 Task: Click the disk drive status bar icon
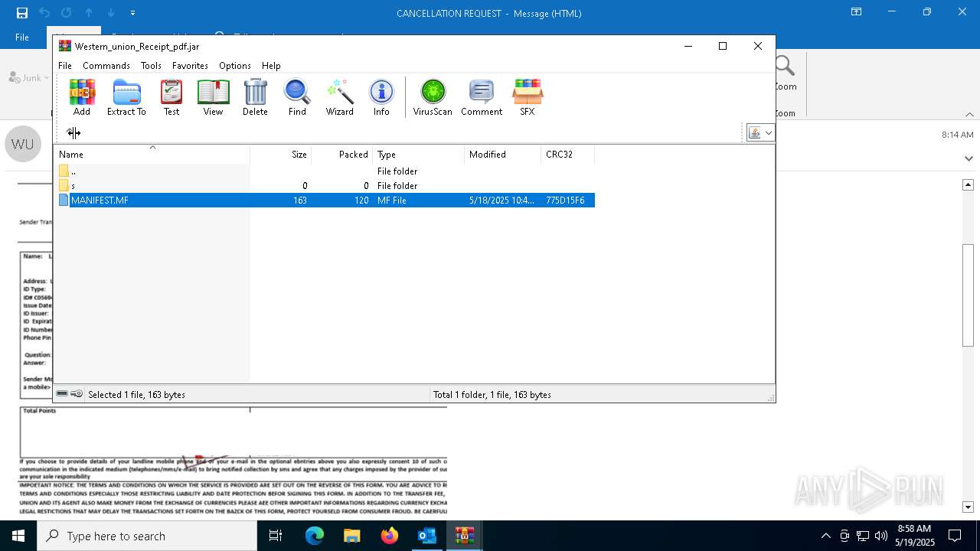[x=62, y=394]
